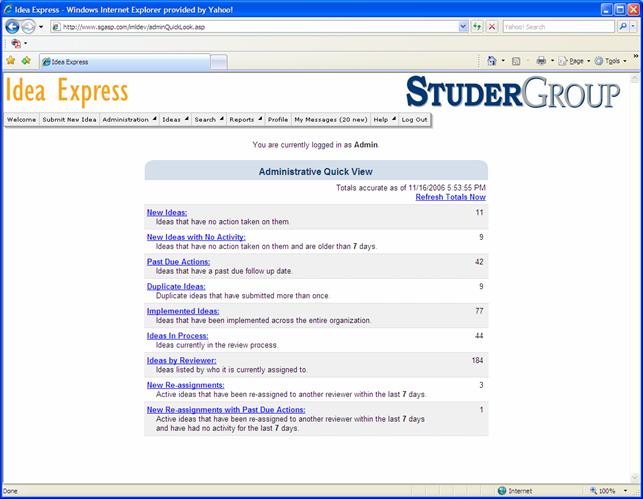Click the zoom level 100% control
This screenshot has width=643, height=499.
(x=607, y=491)
